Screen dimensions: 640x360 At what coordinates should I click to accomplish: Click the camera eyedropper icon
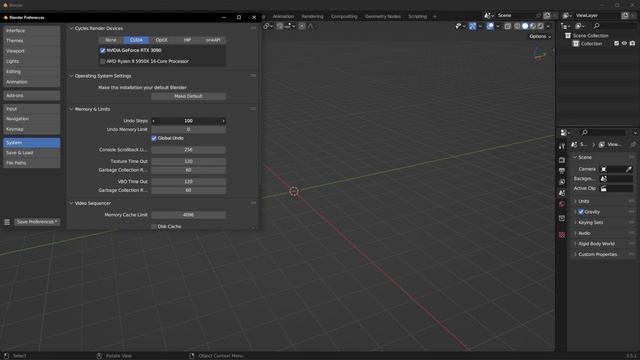point(629,169)
